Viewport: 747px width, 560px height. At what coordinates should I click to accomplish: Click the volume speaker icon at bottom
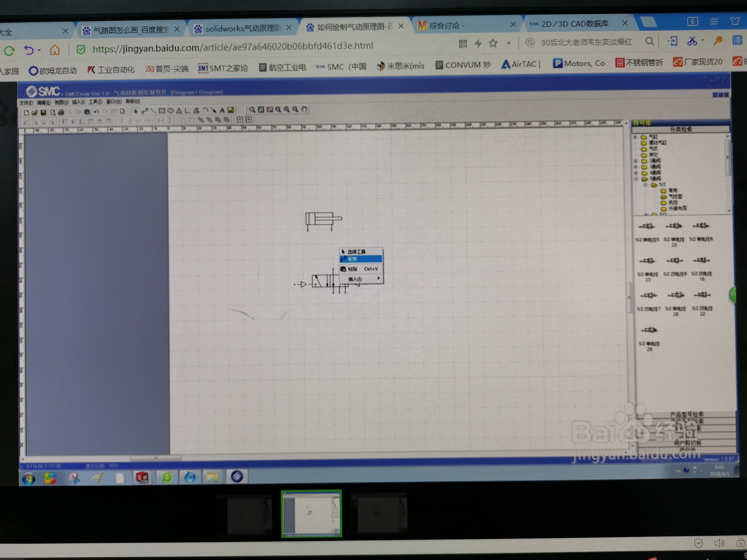click(x=719, y=543)
